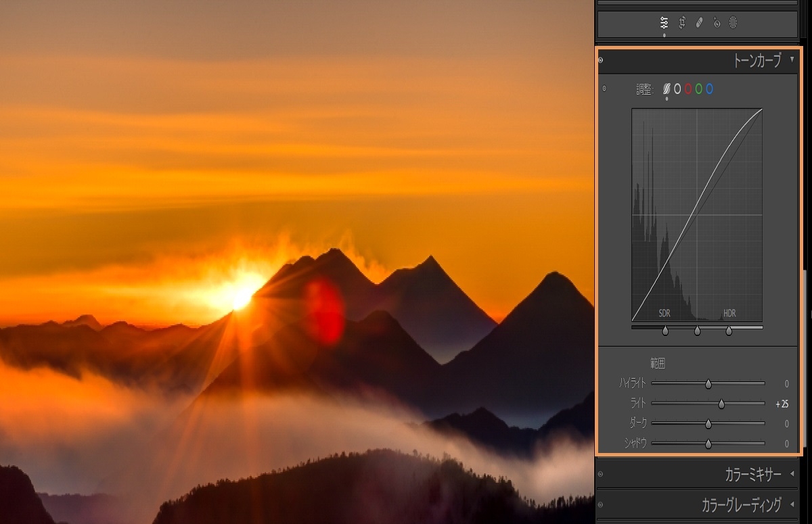
Task: Click the 範囲 label
Action: (658, 364)
